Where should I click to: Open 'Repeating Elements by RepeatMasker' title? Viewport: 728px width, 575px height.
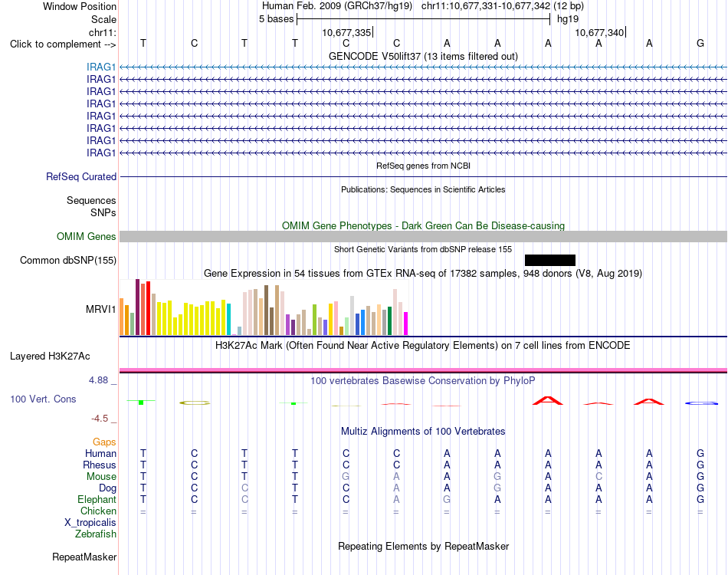(423, 546)
